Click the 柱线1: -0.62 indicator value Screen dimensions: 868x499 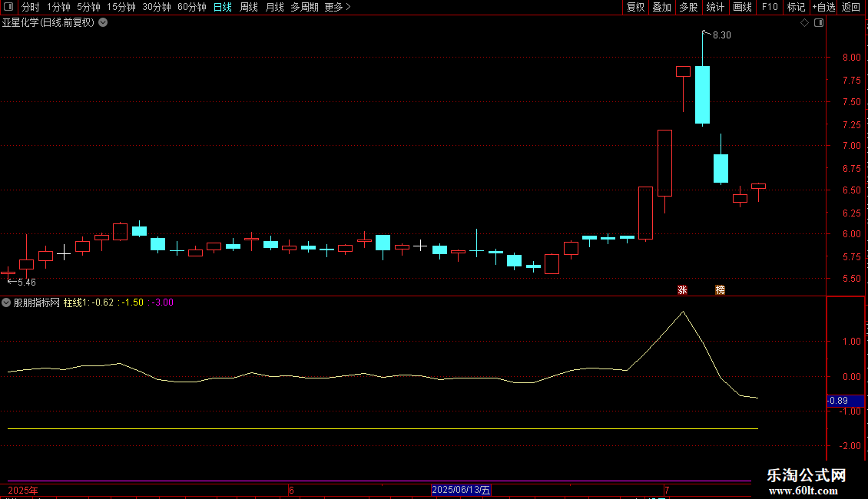[x=88, y=302]
